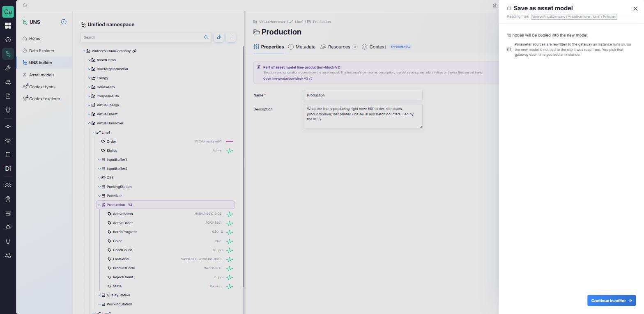Toggle the edit pencil button in namespace panel

coord(219,37)
